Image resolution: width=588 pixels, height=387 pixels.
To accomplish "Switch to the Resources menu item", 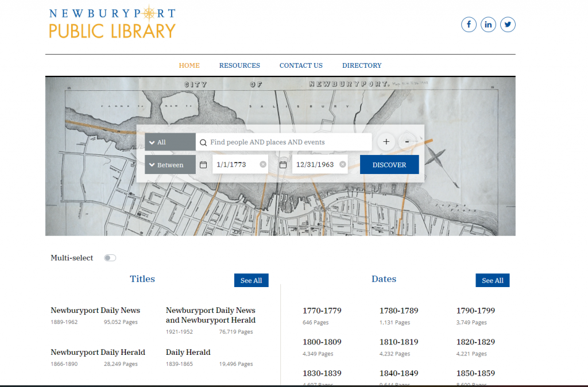I will [x=239, y=65].
